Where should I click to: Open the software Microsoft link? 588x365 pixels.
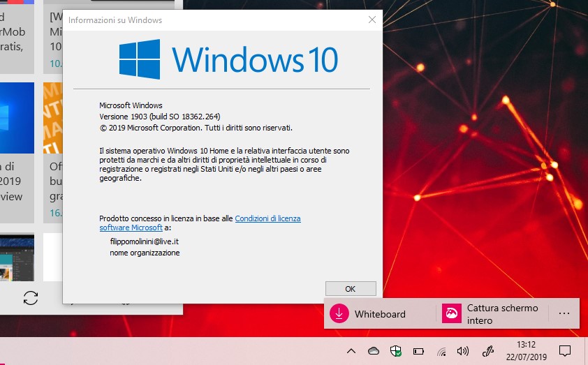pos(131,228)
